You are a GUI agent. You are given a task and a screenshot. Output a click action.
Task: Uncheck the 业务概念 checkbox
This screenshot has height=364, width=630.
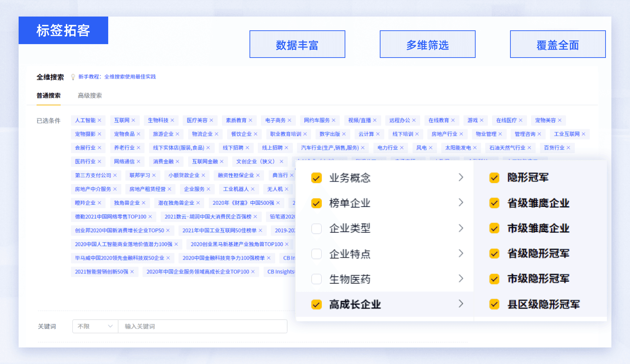click(316, 178)
